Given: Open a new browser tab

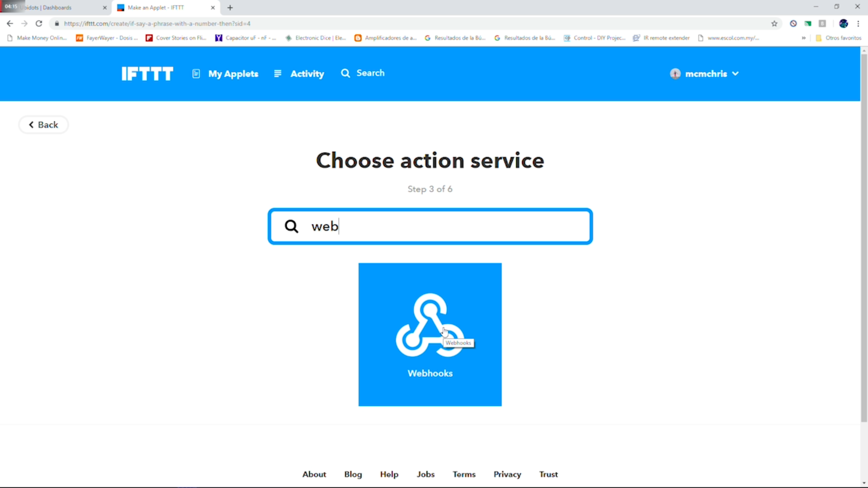Looking at the screenshot, I should pyautogui.click(x=230, y=8).
